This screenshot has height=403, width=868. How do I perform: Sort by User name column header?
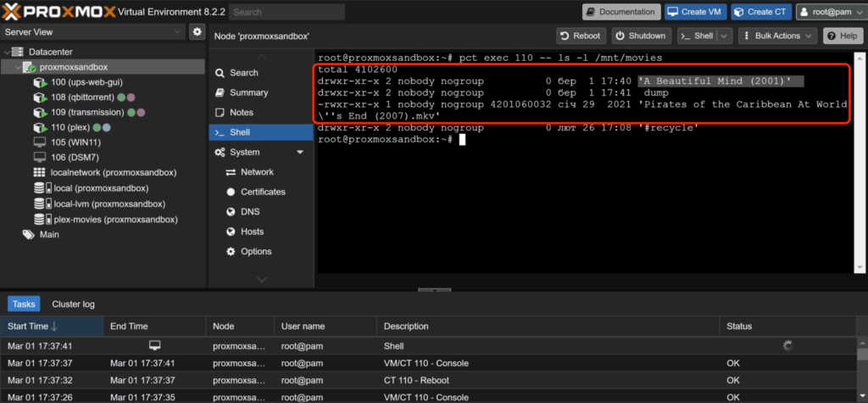(x=325, y=326)
